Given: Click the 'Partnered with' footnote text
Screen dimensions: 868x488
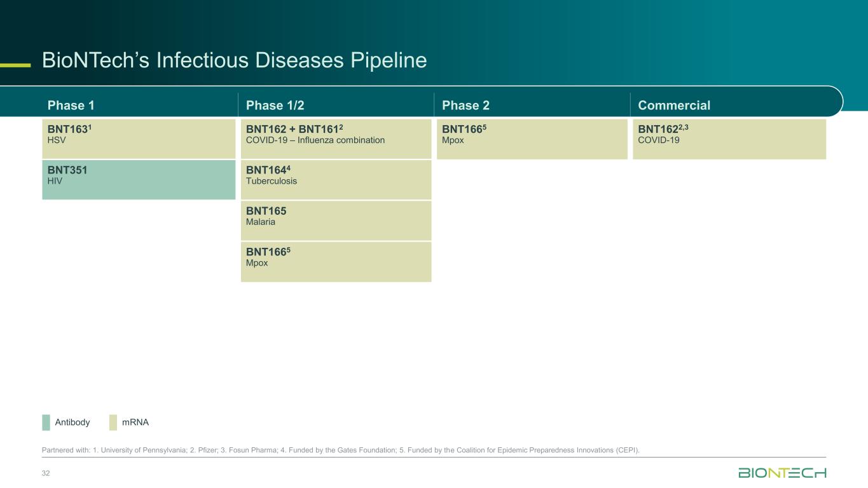Looking at the screenshot, I should [x=340, y=451].
